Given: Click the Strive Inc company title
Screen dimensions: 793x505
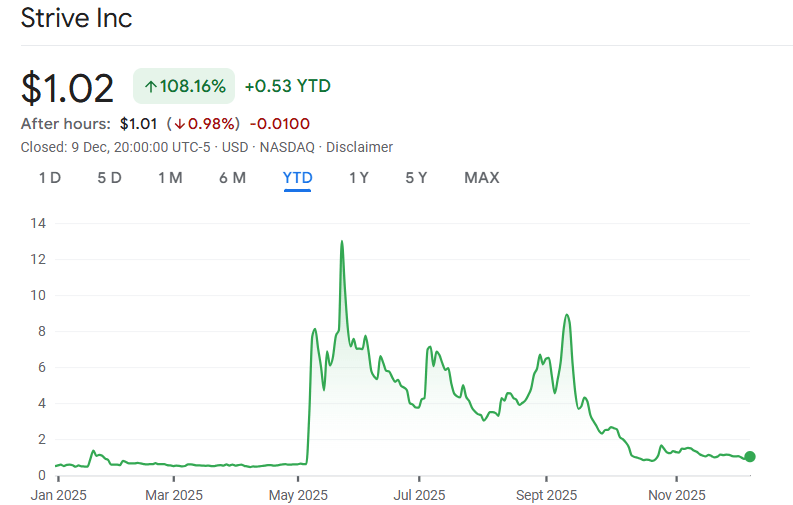Looking at the screenshot, I should tap(77, 18).
